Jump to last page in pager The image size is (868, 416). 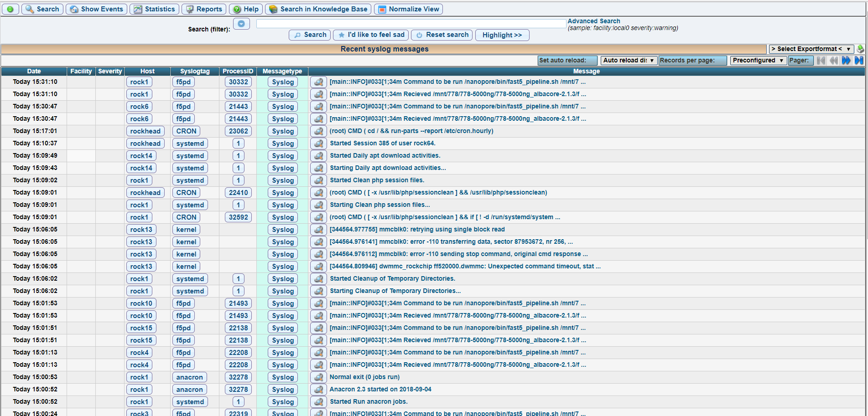[859, 61]
